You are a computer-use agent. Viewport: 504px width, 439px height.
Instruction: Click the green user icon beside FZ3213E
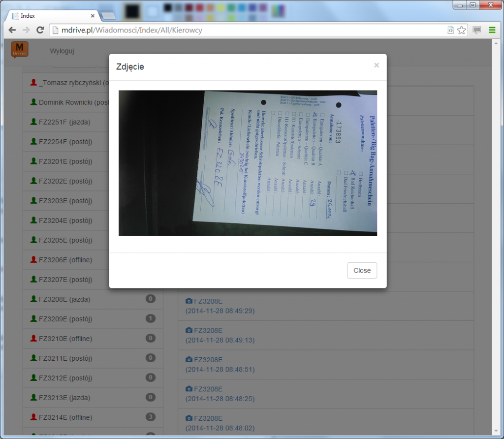point(33,397)
